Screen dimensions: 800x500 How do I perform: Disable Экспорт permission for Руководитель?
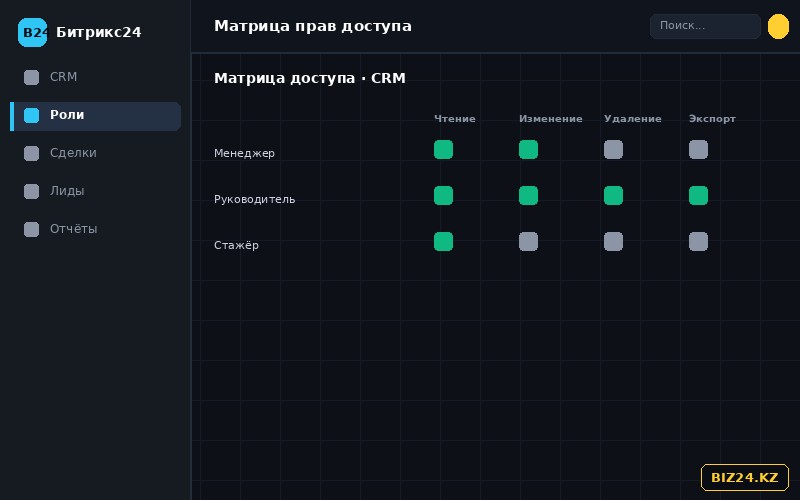coord(698,195)
